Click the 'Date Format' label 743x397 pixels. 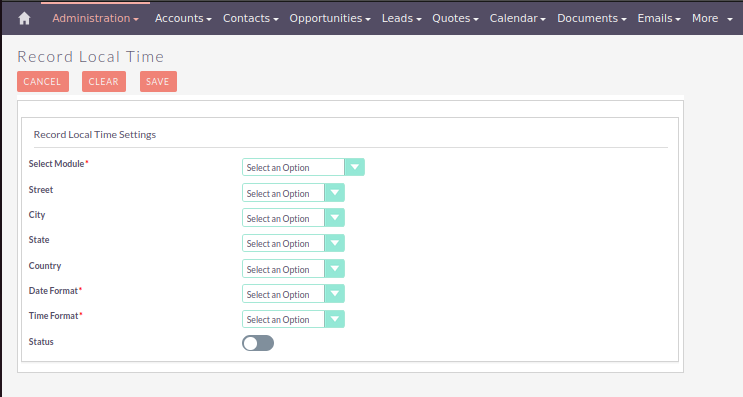tap(53, 291)
